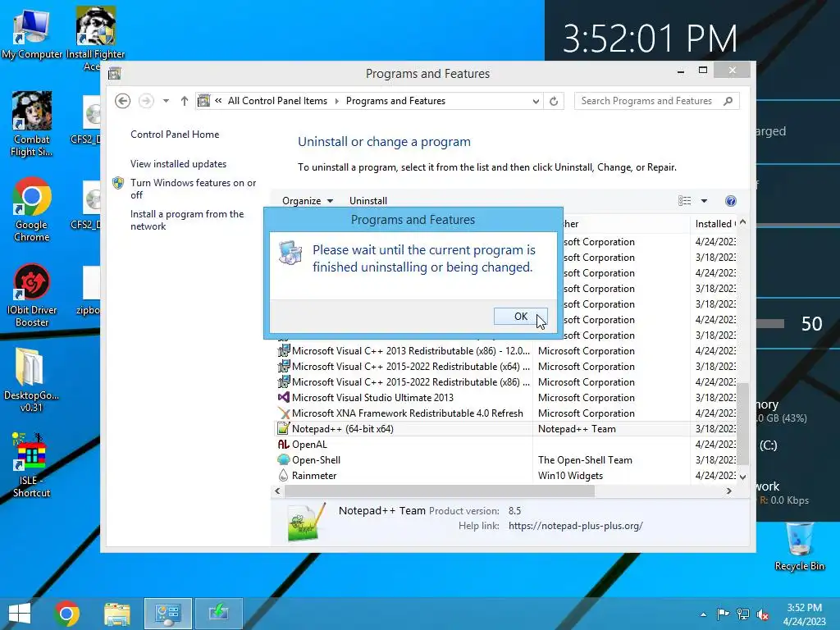Open the Recycle Bin
This screenshot has width=840, height=630.
coord(799,546)
